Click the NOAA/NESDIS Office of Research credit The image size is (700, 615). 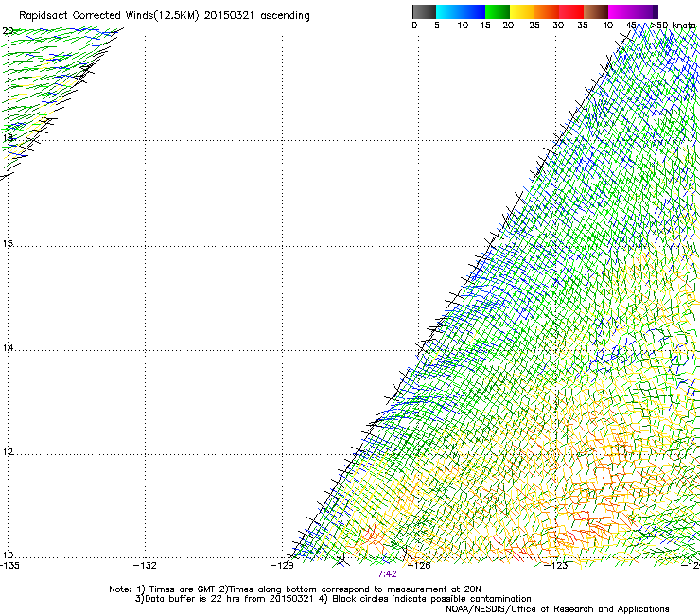point(557,609)
